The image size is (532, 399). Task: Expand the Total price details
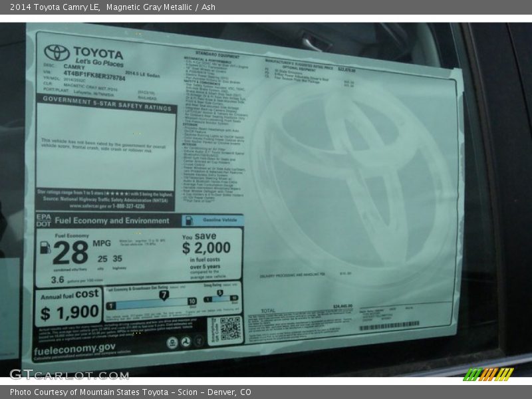[x=269, y=309]
